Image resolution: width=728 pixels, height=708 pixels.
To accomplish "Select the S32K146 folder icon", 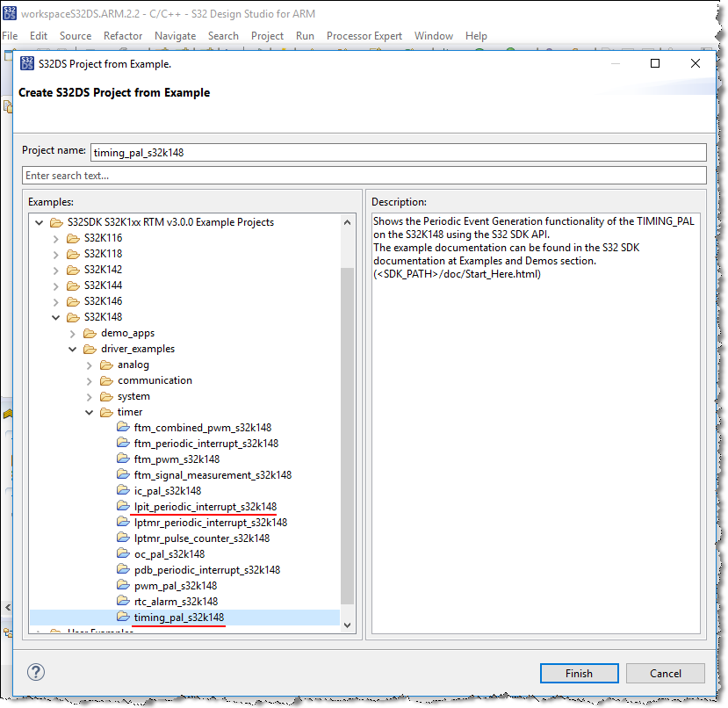I will pos(73,301).
